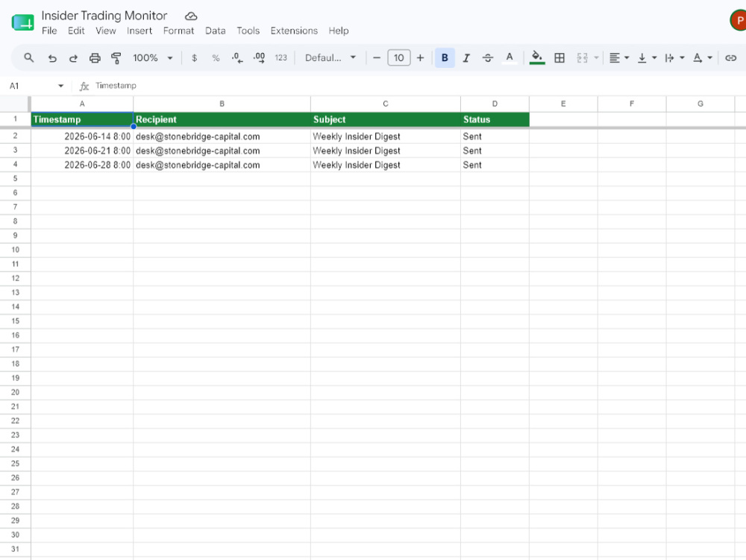This screenshot has height=560, width=746.
Task: Check cloud save status icon
Action: point(191,16)
